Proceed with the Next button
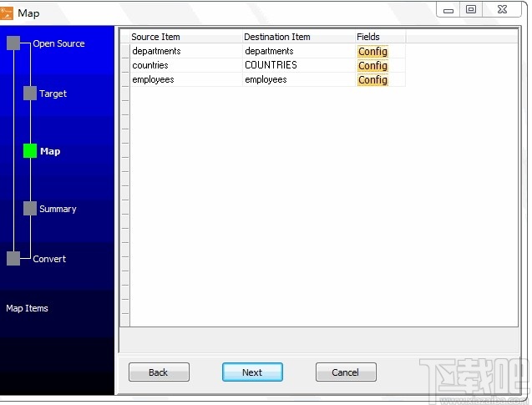Screen dimensions: 532x405 (x=252, y=372)
